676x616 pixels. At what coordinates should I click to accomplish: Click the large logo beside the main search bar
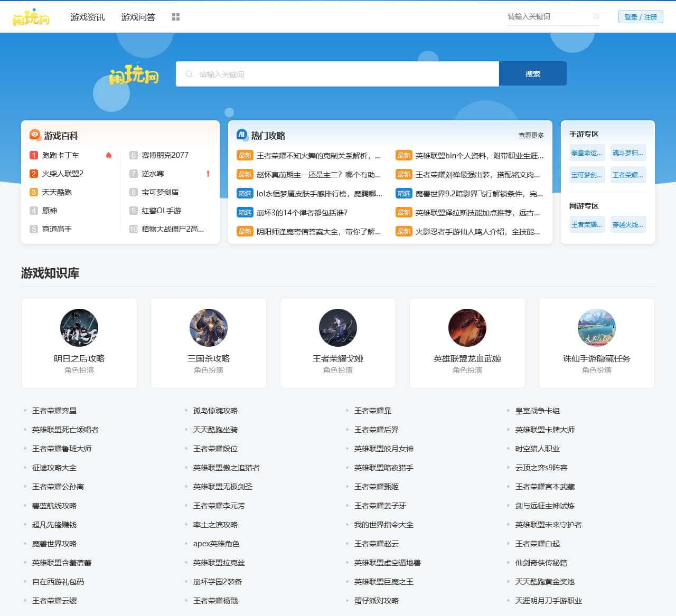(x=134, y=74)
